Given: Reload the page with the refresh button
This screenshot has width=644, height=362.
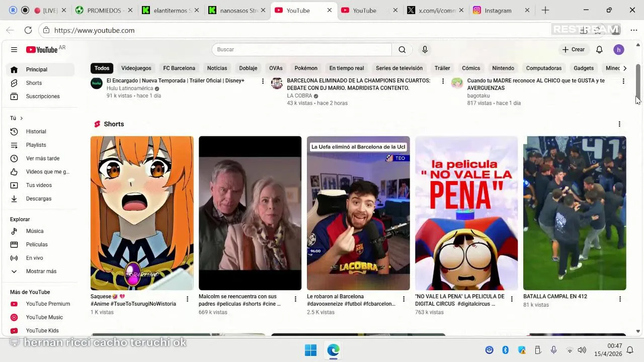Looking at the screenshot, I should [x=28, y=30].
